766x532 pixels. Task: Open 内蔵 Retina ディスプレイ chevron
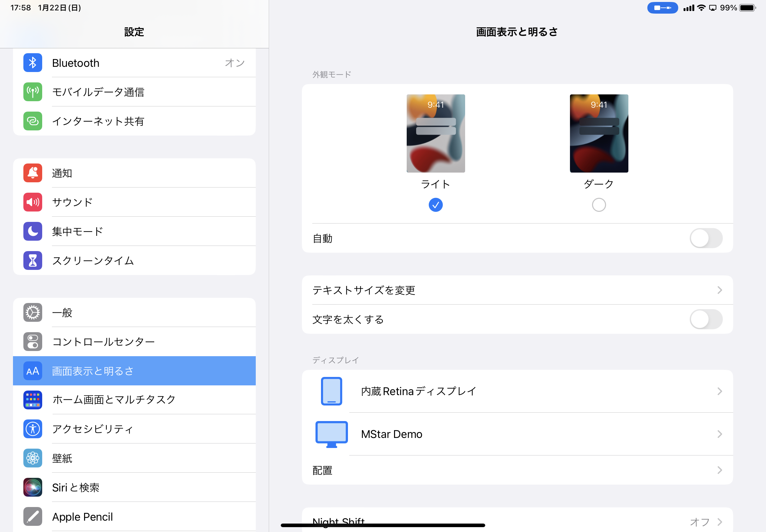click(x=719, y=391)
